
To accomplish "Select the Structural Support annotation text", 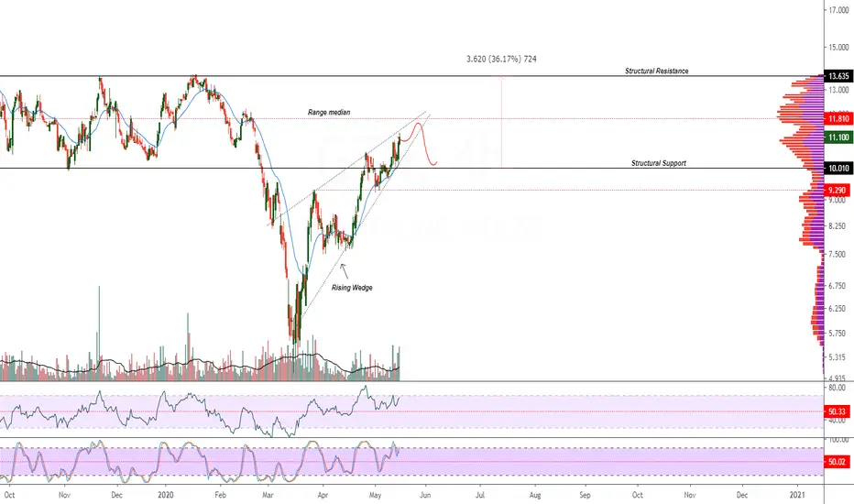I will pos(659,163).
